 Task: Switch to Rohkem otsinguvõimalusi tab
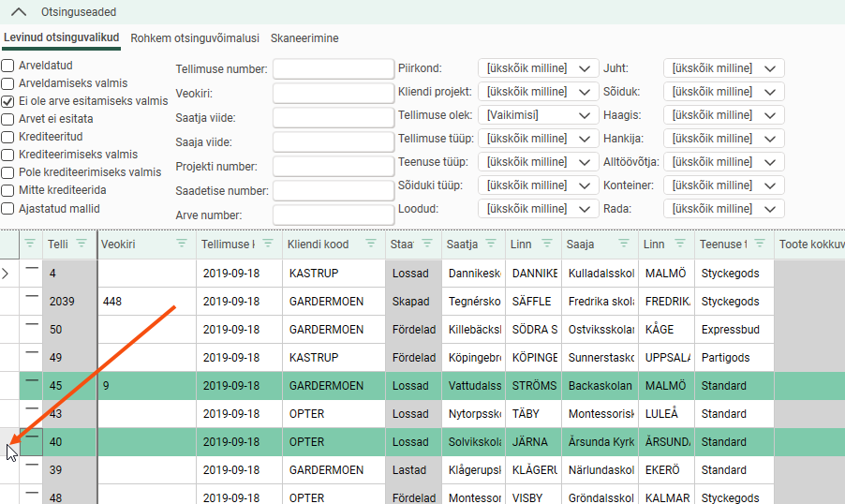pos(195,38)
